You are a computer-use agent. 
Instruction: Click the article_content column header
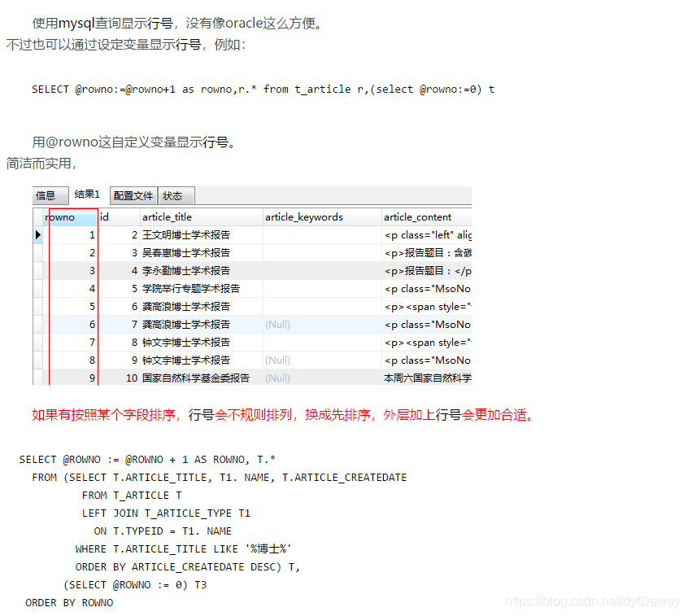coord(427,217)
